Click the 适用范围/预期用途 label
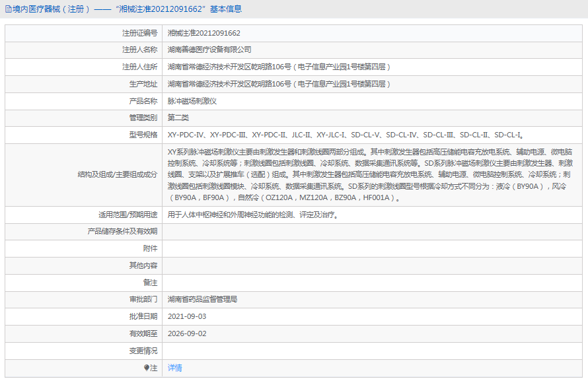 [128, 215]
